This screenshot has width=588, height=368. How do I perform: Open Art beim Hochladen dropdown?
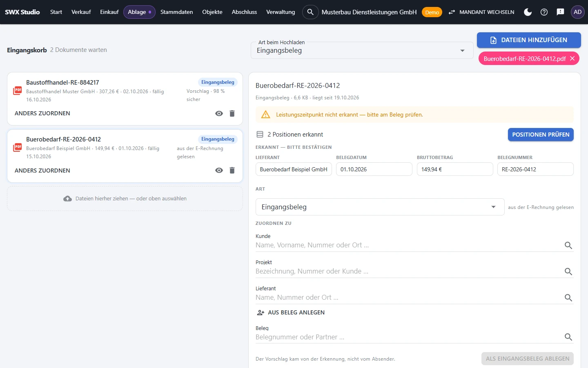362,51
